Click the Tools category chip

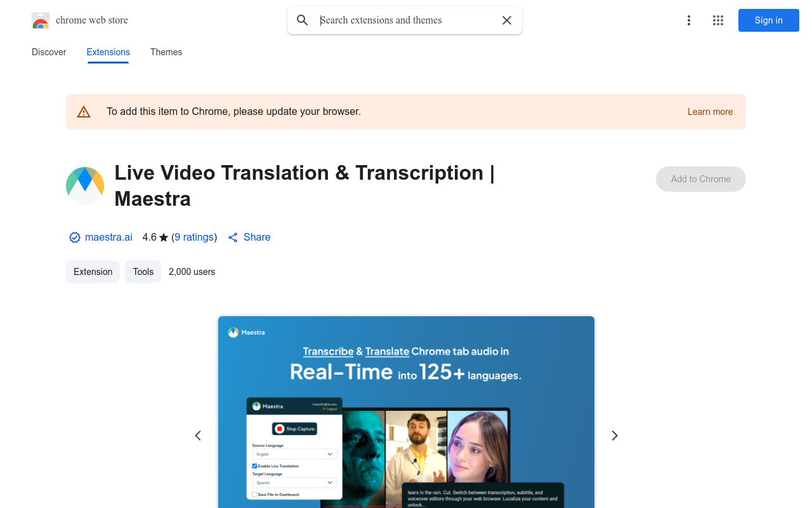[143, 272]
